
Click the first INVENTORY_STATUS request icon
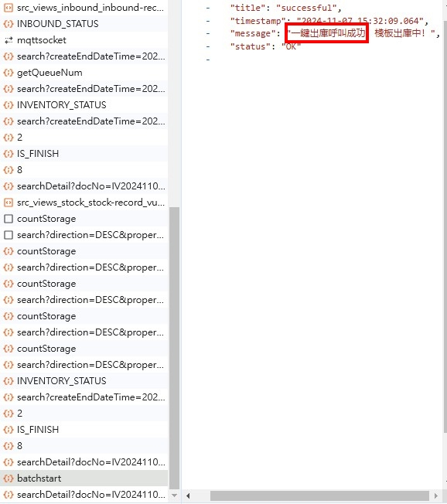pyautogui.click(x=9, y=105)
